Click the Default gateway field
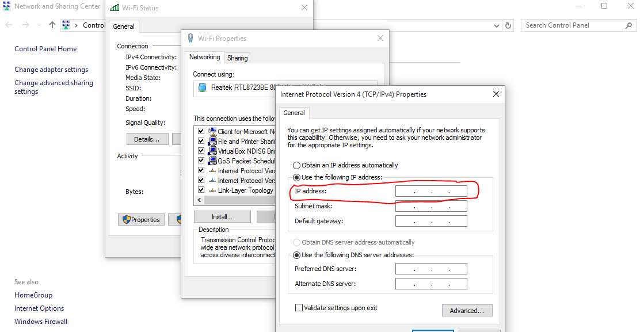 [431, 221]
